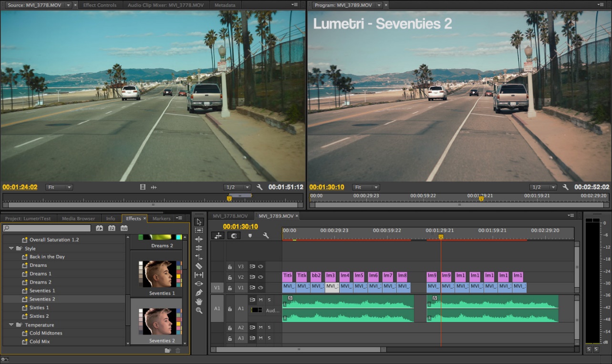612x364 pixels.
Task: Switch to Markers tab
Action: [161, 218]
